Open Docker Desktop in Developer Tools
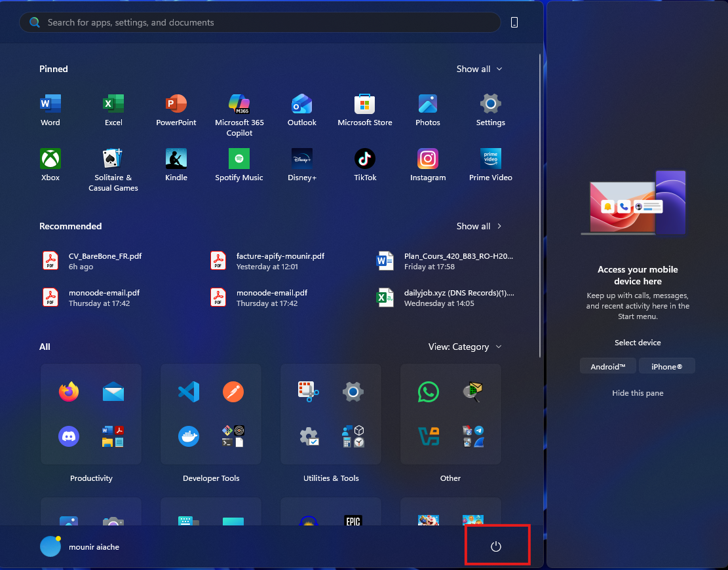The width and height of the screenshot is (728, 570). [x=189, y=436]
